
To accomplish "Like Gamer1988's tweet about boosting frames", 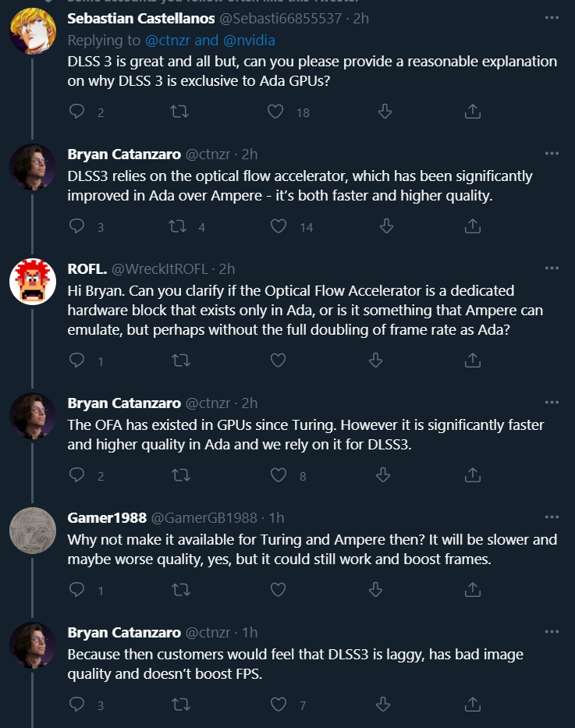I will click(278, 589).
